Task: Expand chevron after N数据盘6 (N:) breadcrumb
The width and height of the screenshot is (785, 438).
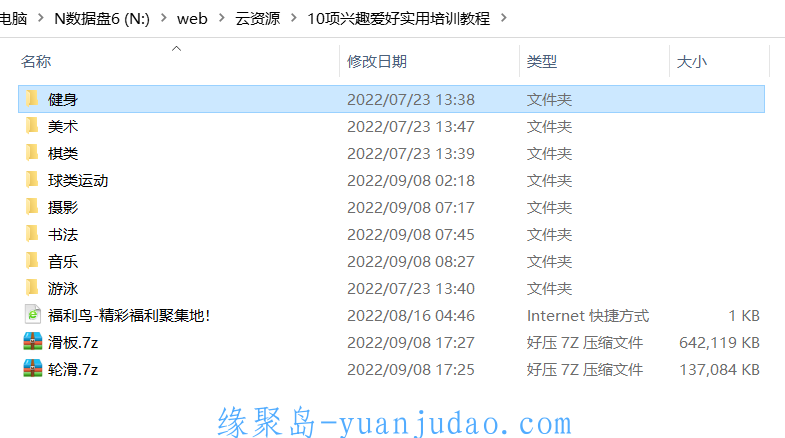Action: coord(163,18)
